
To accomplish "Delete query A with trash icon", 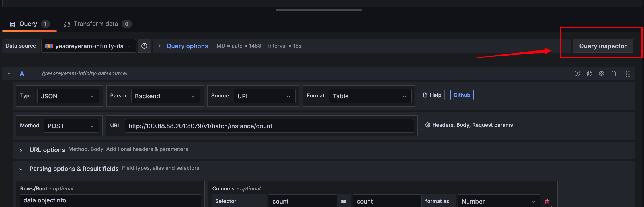I will click(614, 74).
